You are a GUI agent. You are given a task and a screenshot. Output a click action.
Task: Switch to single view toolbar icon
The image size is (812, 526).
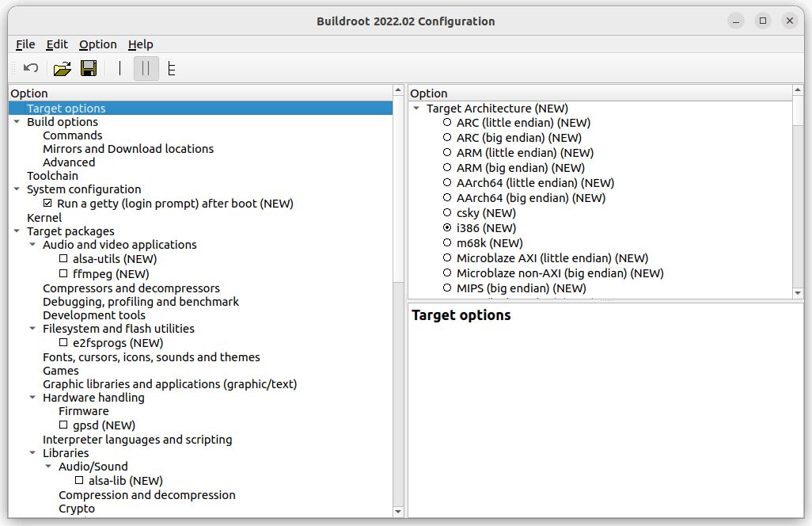coord(120,69)
